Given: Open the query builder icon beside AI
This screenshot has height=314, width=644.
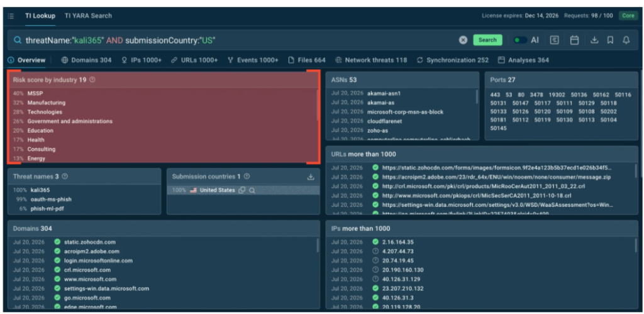Looking at the screenshot, I should point(555,40).
